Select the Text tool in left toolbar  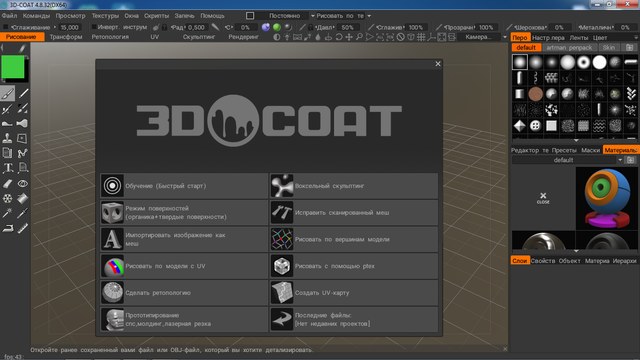(x=7, y=168)
